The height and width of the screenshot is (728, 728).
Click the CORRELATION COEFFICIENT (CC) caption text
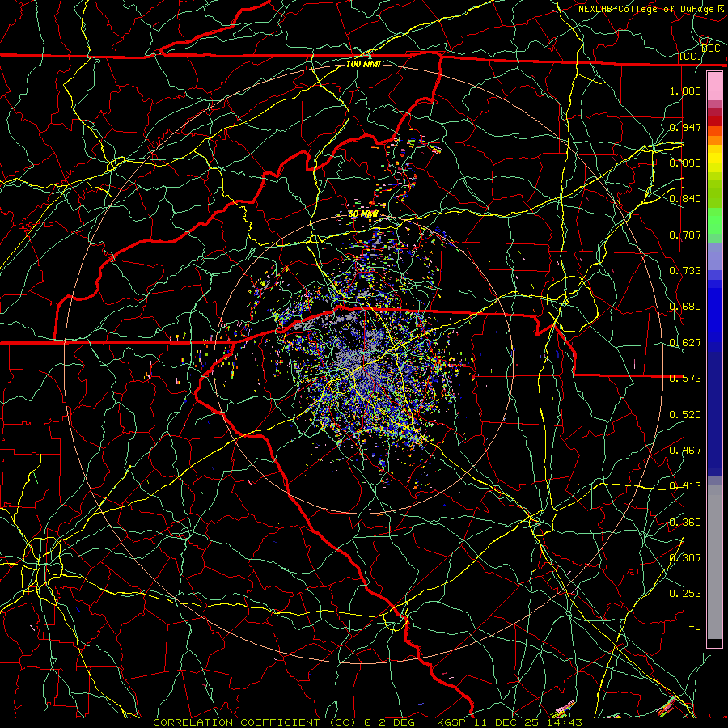tap(255, 722)
